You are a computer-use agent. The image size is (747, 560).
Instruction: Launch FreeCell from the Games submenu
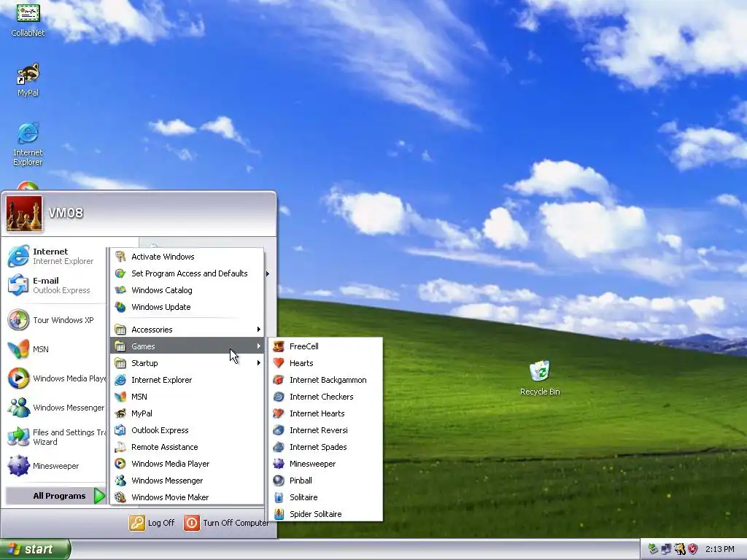pyautogui.click(x=325, y=346)
